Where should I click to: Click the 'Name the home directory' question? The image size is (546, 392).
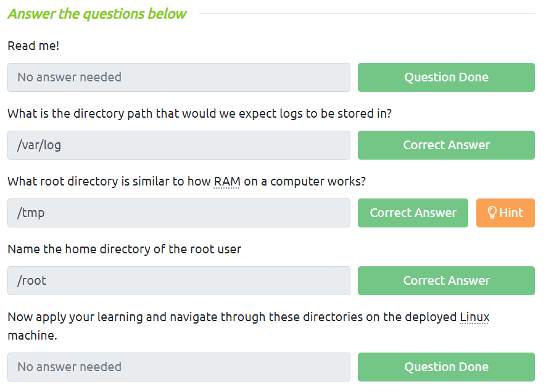click(x=124, y=250)
